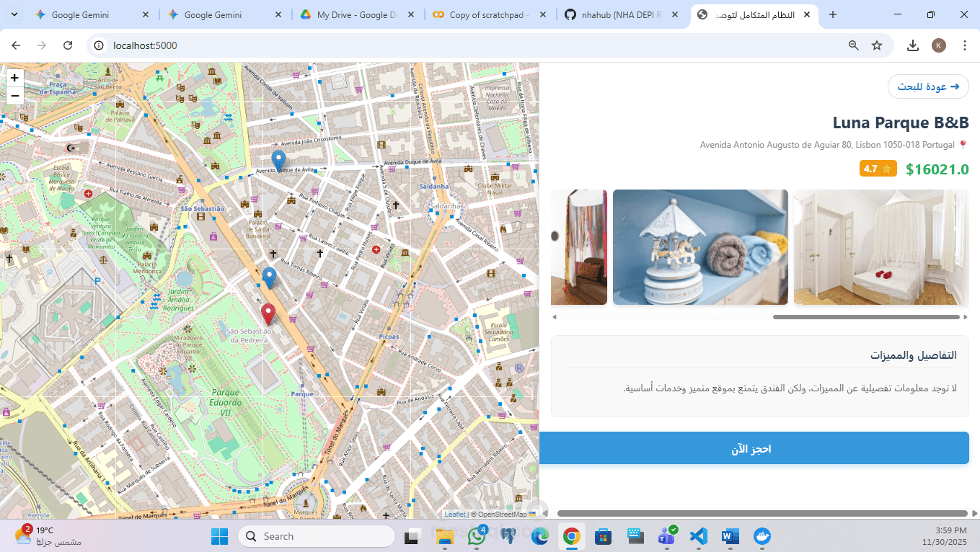Click browser forward arrow button
Screen dimensions: 980x552
(42, 45)
